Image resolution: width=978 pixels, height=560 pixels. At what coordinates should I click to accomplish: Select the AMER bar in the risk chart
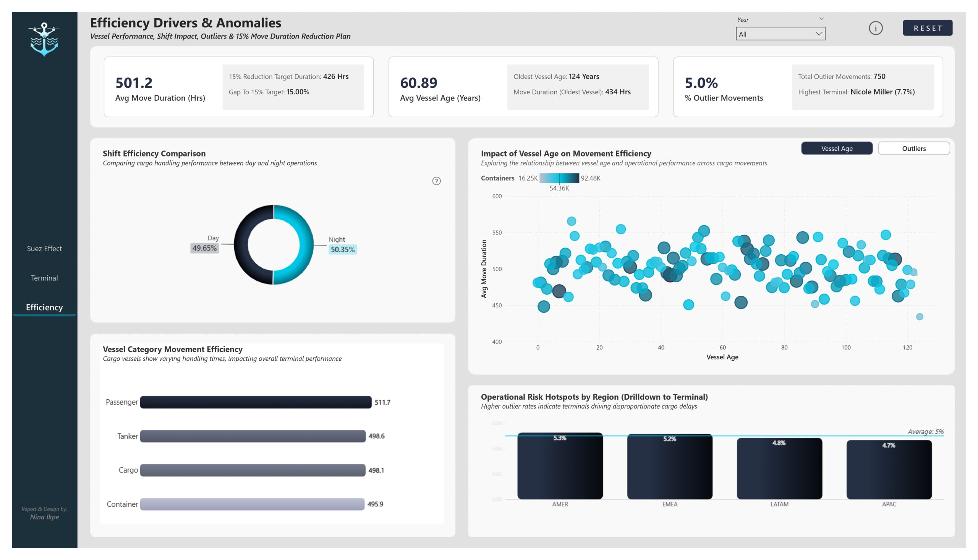click(x=560, y=466)
